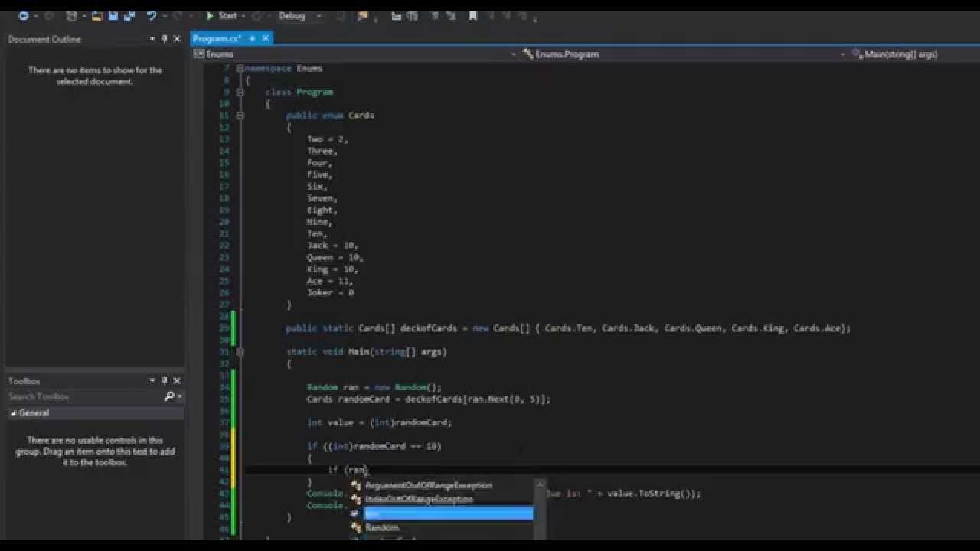Click the Navigate Forward toolbar icon
Image resolution: width=980 pixels, height=551 pixels.
(x=48, y=15)
